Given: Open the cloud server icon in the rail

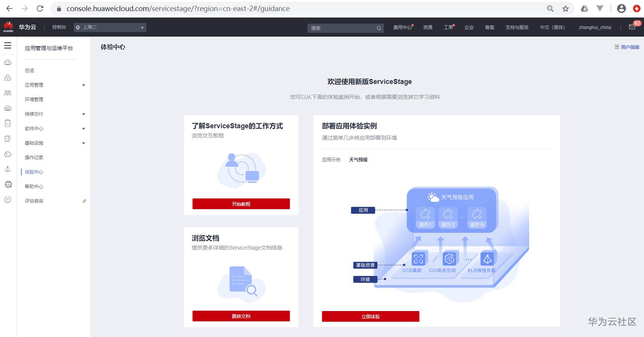Looking at the screenshot, I should 8,63.
